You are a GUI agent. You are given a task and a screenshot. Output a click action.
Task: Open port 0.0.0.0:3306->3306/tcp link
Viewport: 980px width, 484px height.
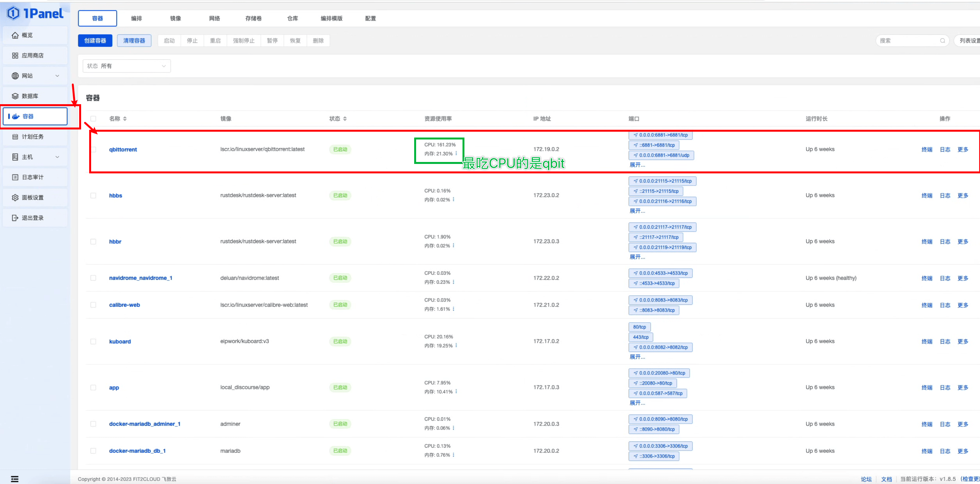tap(661, 446)
